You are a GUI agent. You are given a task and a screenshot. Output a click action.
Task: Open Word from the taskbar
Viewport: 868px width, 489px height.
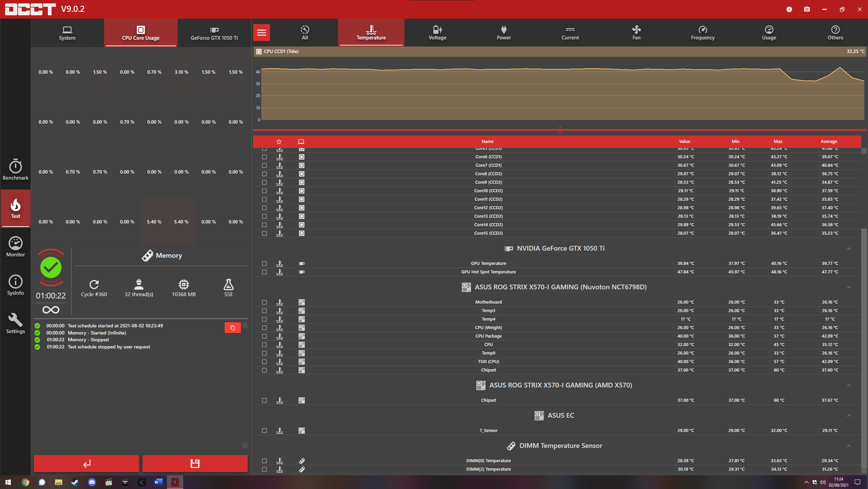coord(158,482)
